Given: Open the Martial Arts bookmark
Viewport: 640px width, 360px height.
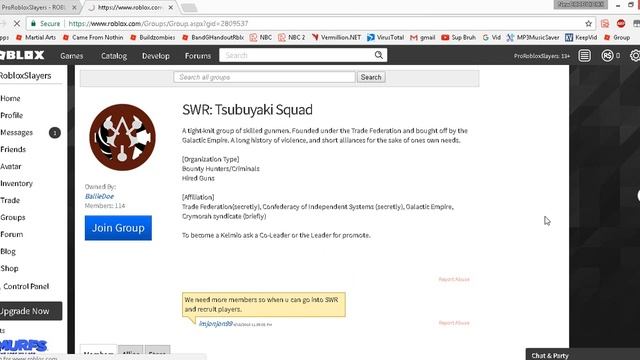Looking at the screenshot, I should pyautogui.click(x=36, y=37).
